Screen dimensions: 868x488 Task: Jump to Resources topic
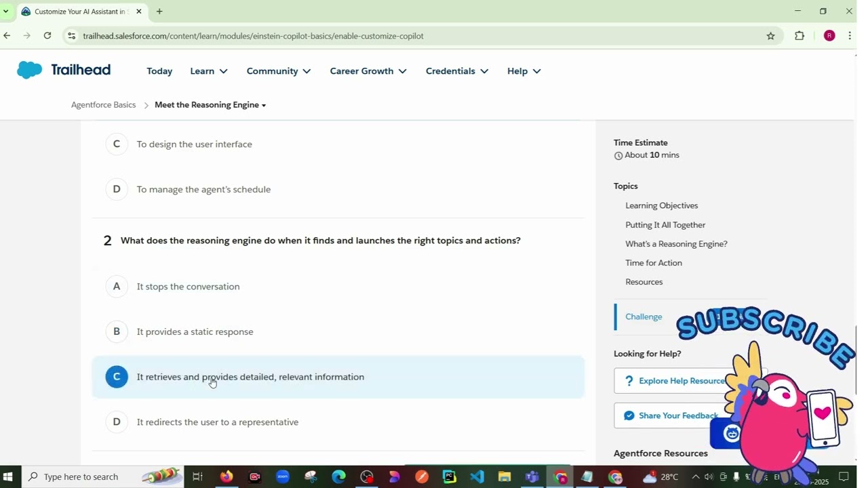pyautogui.click(x=644, y=282)
